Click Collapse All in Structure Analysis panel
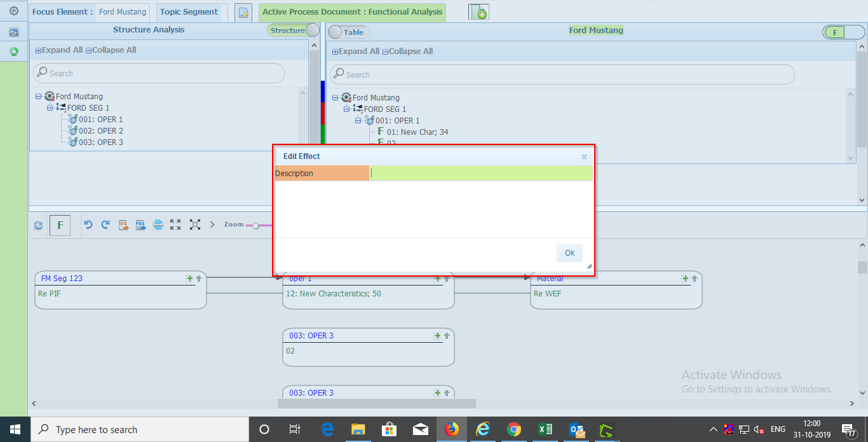 pyautogui.click(x=111, y=50)
